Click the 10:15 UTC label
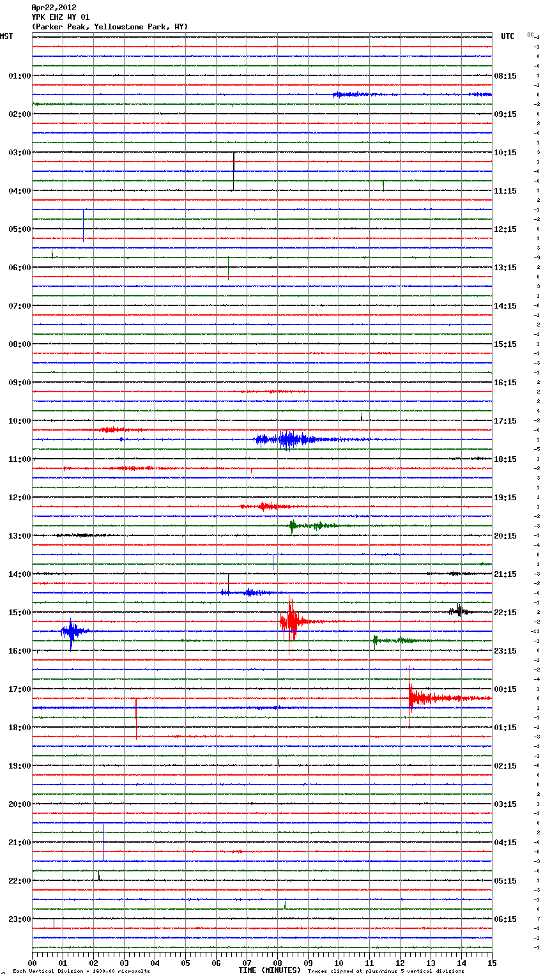Image resolution: width=543 pixels, height=980 pixels. pos(505,153)
